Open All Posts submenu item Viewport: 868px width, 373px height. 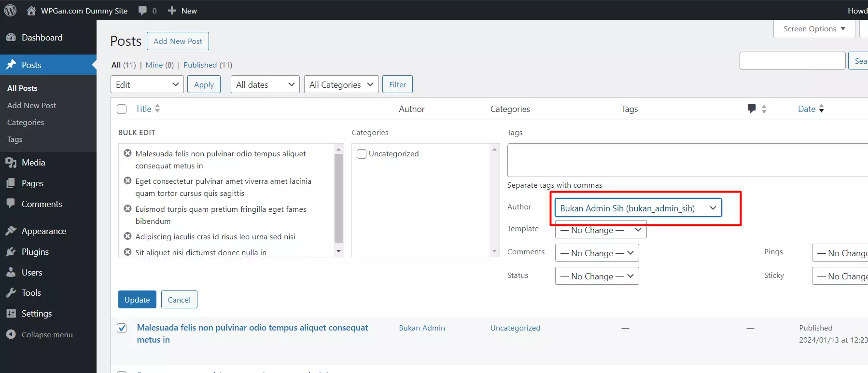click(x=22, y=88)
